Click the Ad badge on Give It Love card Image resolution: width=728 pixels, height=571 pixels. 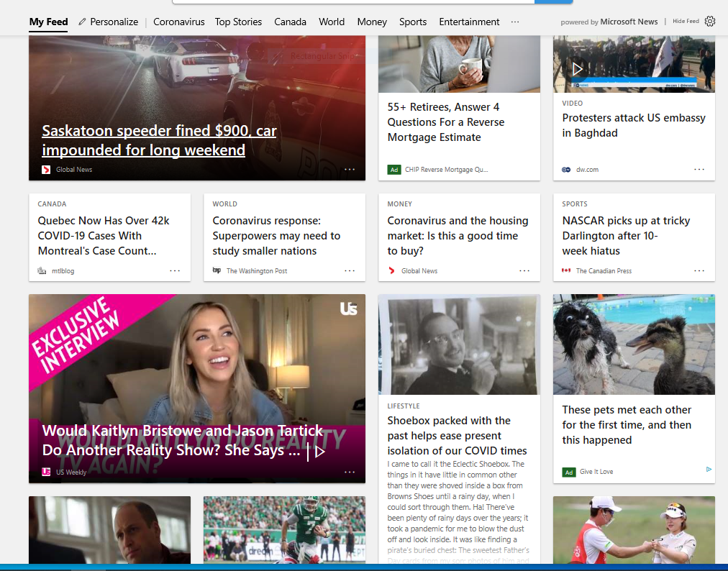569,472
